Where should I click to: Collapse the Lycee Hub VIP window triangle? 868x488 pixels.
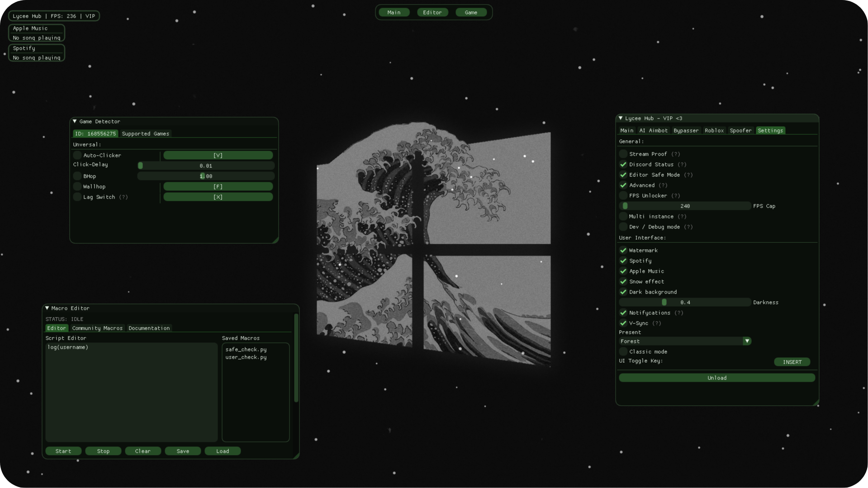point(621,118)
